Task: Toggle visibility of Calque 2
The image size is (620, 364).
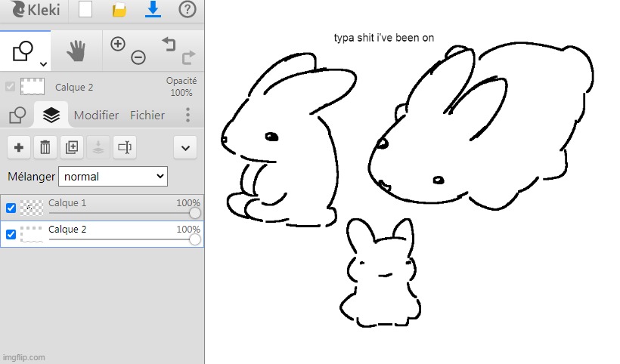Action: (11, 234)
